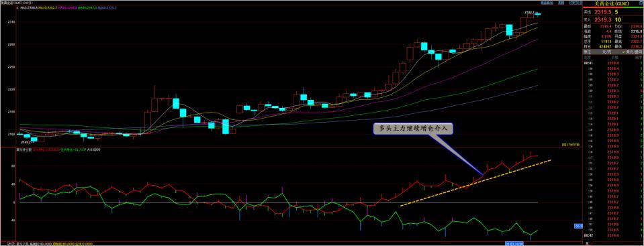Enable the 美元/盎司 unit checkmark option
Viewport: 644px width, 246px height.
(633, 52)
